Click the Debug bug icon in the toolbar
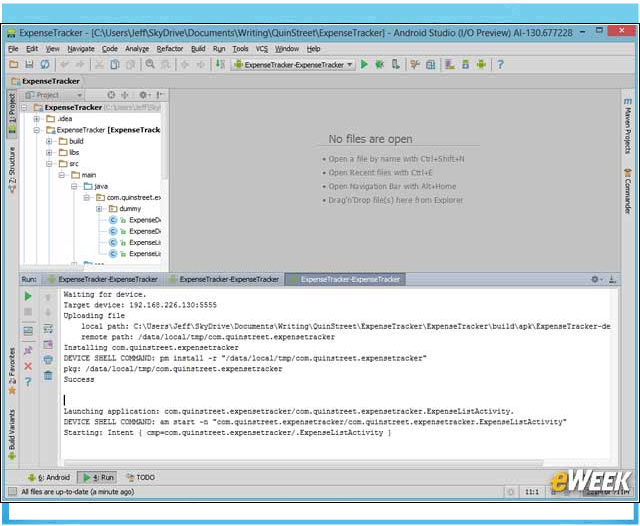 click(x=380, y=64)
